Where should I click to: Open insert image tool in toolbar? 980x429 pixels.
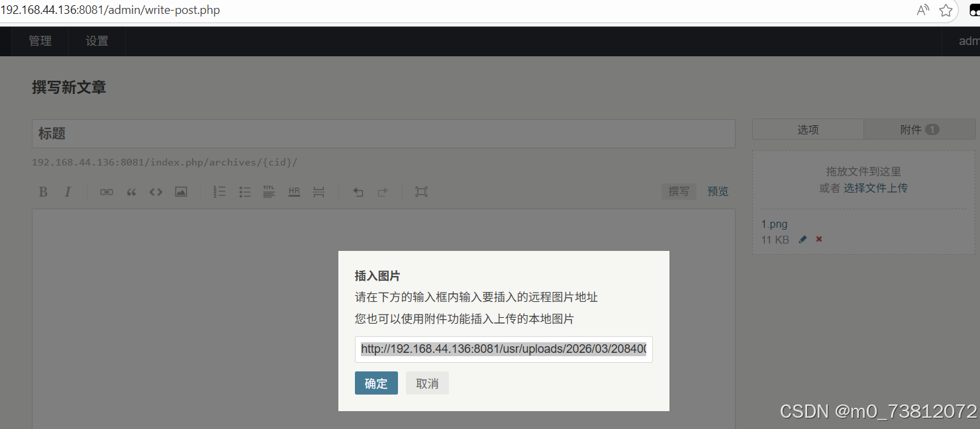click(181, 192)
